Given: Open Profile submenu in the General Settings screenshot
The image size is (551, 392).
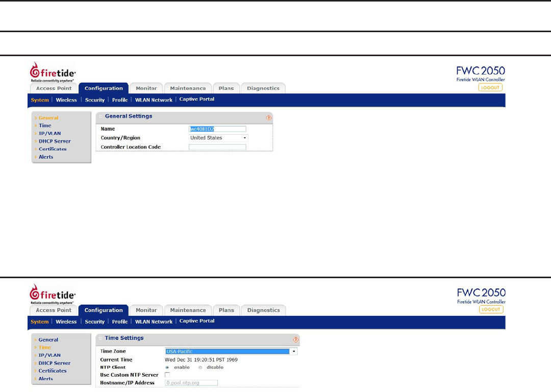Looking at the screenshot, I should [120, 100].
